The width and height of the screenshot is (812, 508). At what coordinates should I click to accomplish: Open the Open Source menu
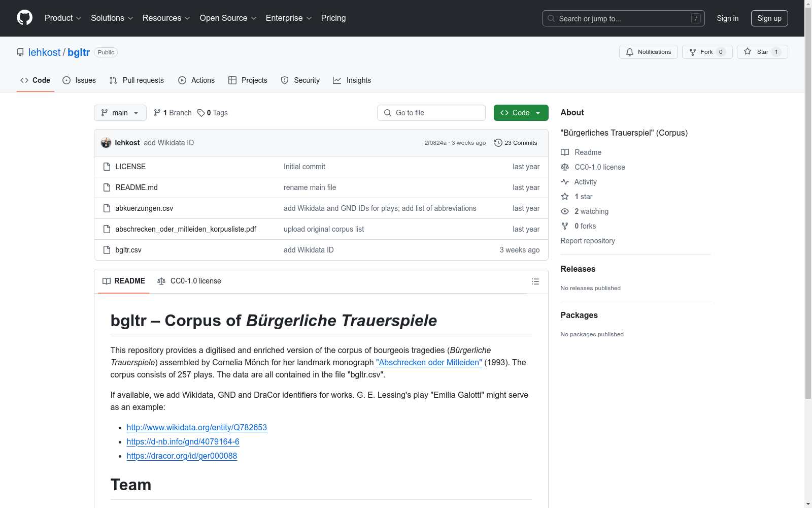[x=228, y=18]
